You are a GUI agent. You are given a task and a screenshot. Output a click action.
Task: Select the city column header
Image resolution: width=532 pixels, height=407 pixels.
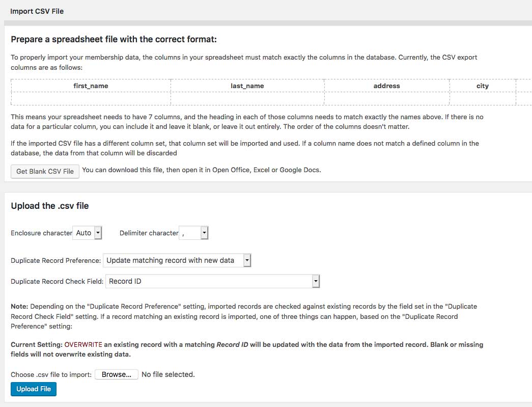pyautogui.click(x=482, y=86)
